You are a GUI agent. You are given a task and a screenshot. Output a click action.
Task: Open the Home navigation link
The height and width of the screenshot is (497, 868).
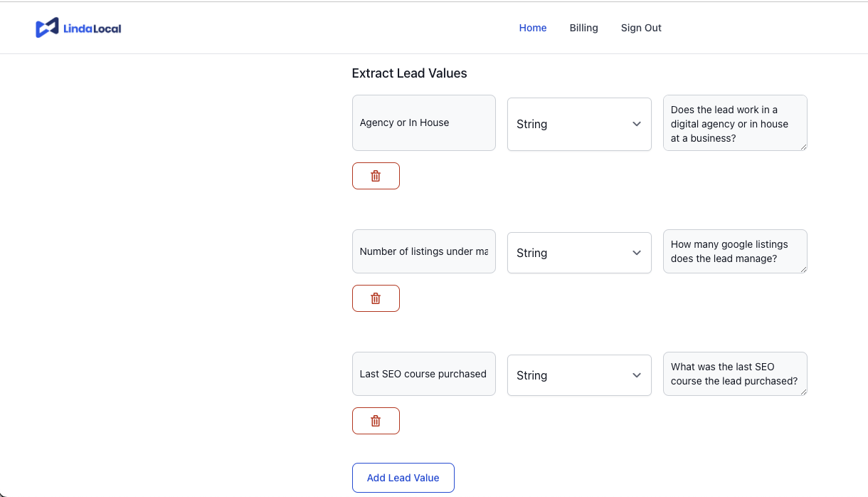tap(533, 28)
